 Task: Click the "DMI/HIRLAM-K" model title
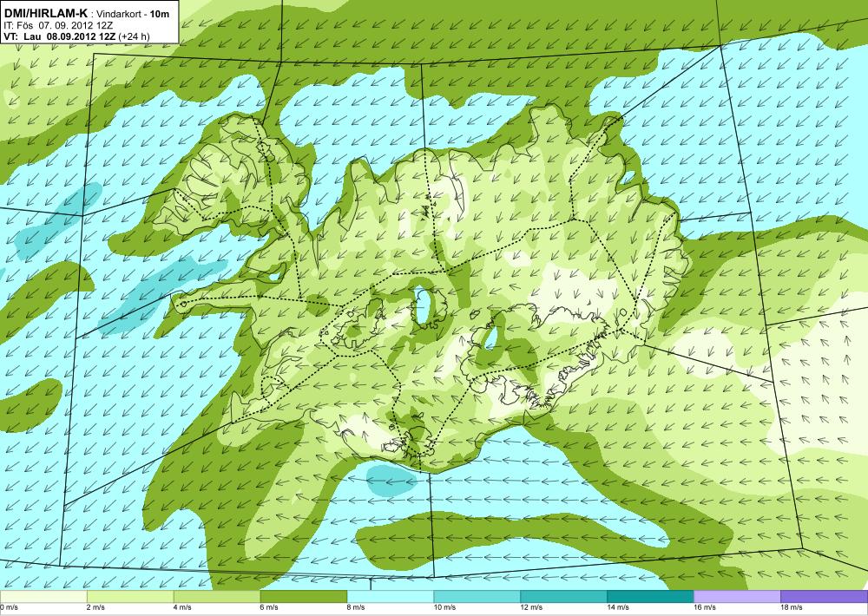(x=45, y=13)
